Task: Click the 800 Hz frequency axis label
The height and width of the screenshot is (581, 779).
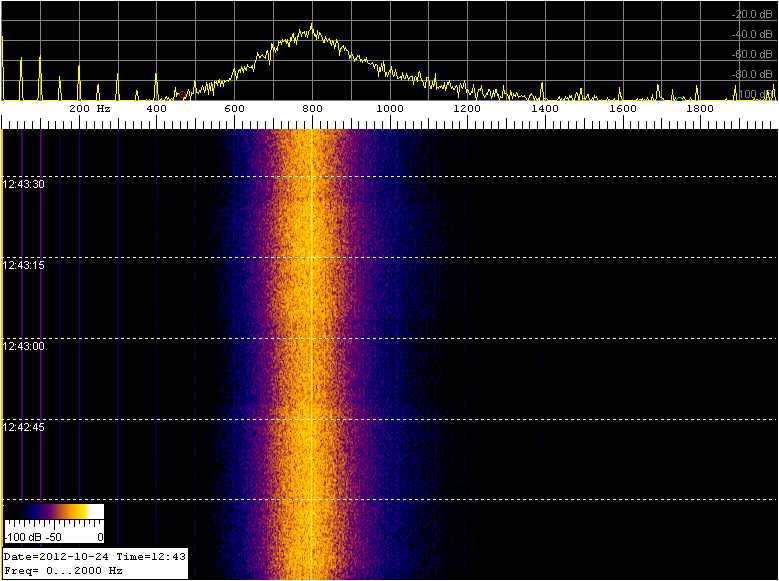Action: [x=312, y=108]
